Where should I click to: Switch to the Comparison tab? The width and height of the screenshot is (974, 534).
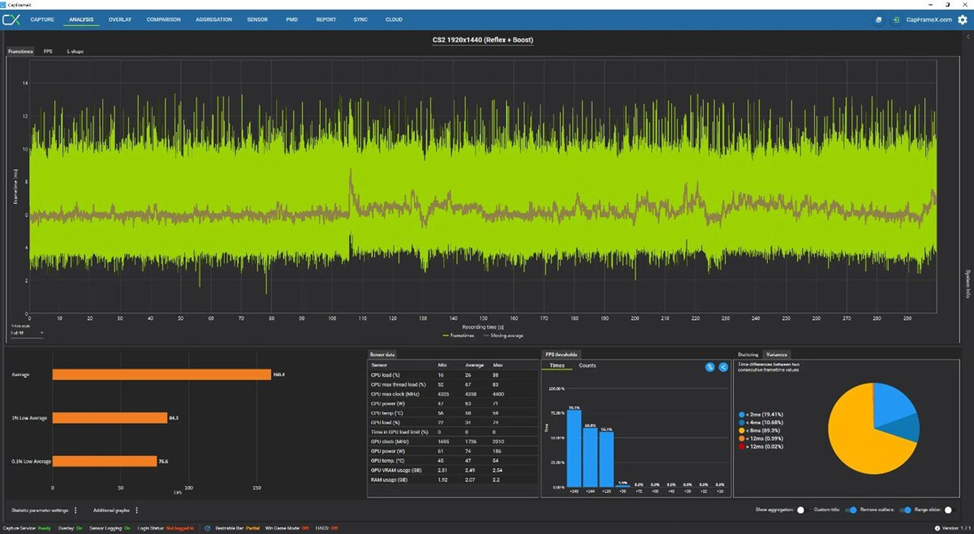coord(163,20)
